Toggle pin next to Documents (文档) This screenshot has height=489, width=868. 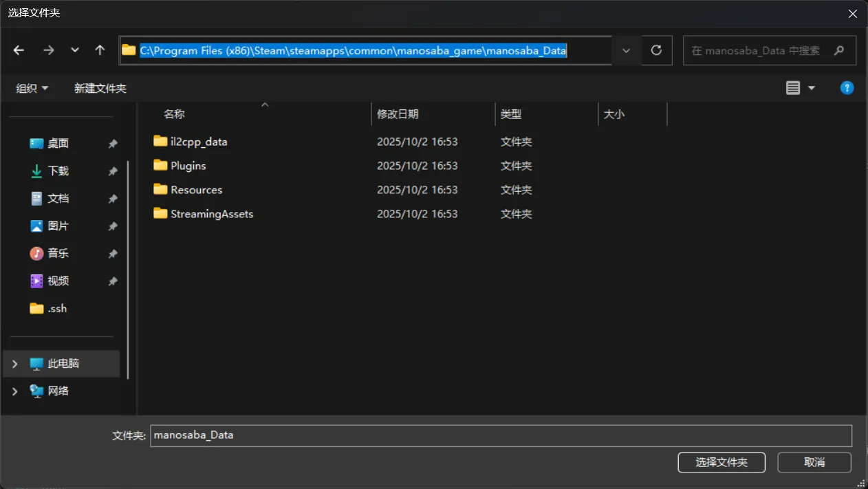click(113, 199)
